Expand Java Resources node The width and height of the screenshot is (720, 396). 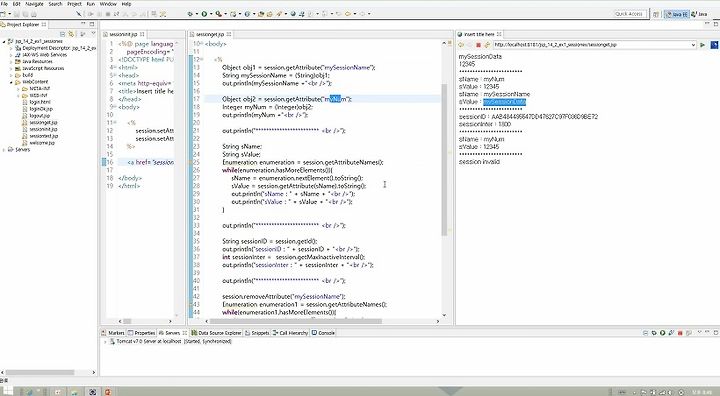click(11, 62)
